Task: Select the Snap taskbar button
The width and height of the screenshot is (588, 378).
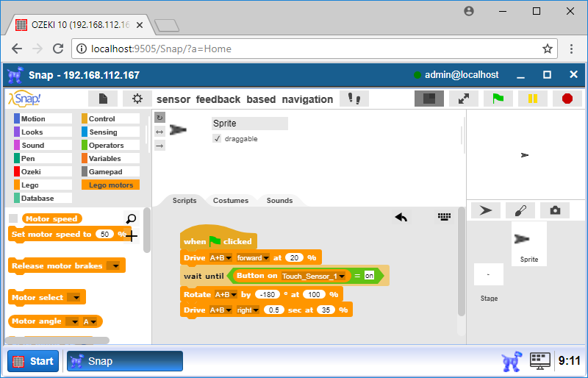Action: [x=125, y=361]
